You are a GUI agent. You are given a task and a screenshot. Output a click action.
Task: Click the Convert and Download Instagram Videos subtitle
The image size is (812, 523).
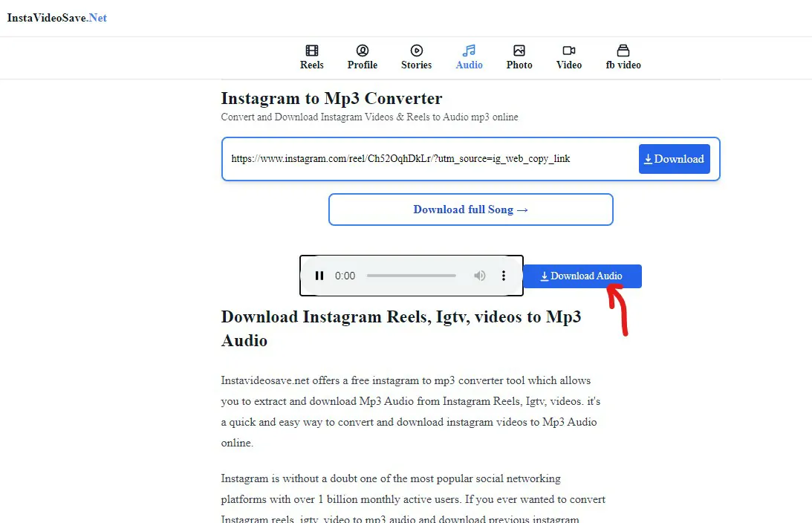(370, 117)
